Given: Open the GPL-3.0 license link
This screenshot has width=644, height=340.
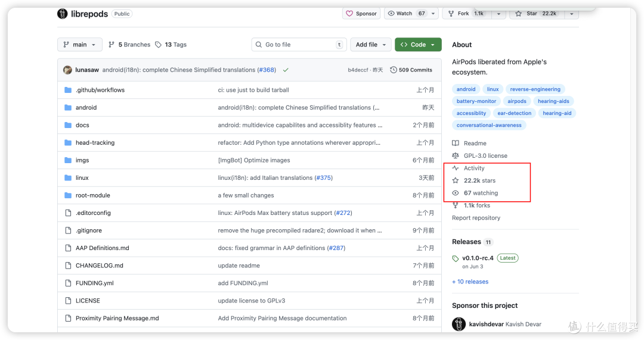Looking at the screenshot, I should click(x=479, y=156).
